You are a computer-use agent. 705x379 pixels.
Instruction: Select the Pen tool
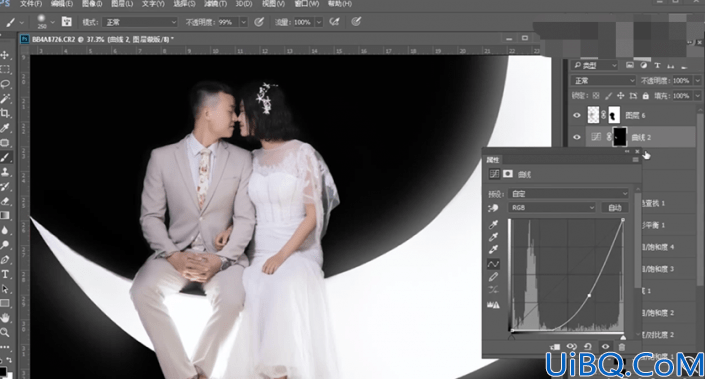click(x=5, y=260)
